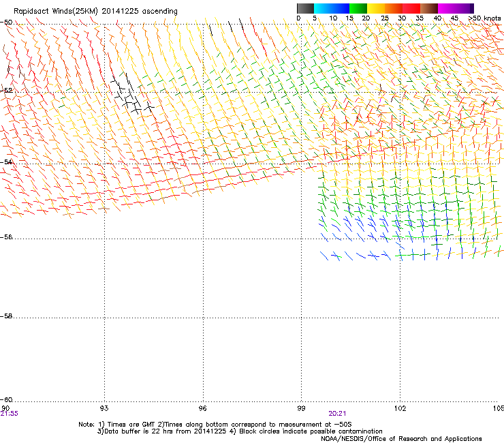
Task: Click the green 15-20 knots legend swatch
Action: tap(358, 8)
